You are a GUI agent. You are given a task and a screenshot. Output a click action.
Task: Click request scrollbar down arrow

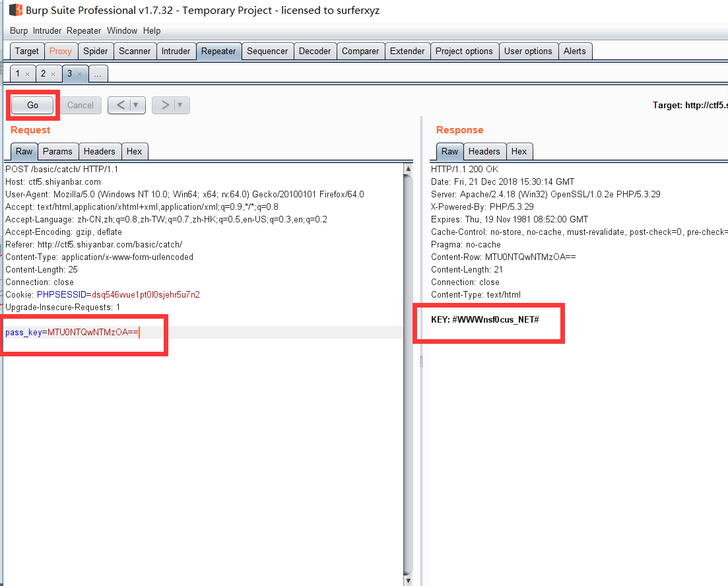click(x=408, y=581)
